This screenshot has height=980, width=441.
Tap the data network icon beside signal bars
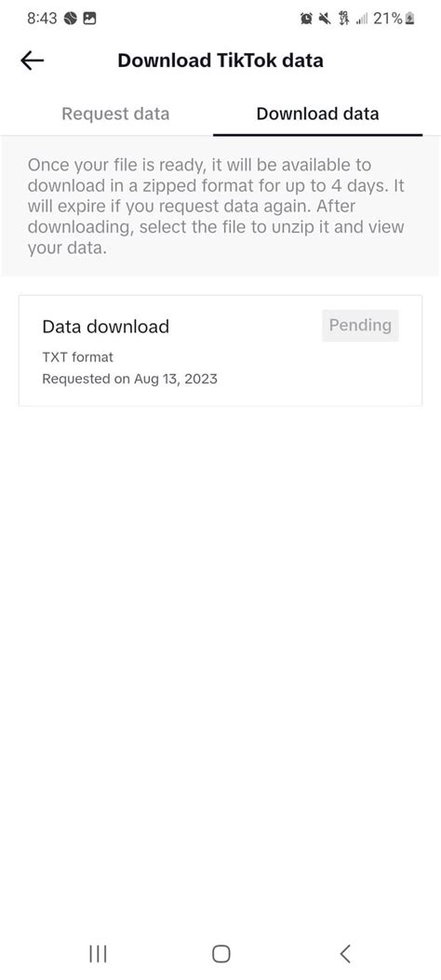coord(343,20)
